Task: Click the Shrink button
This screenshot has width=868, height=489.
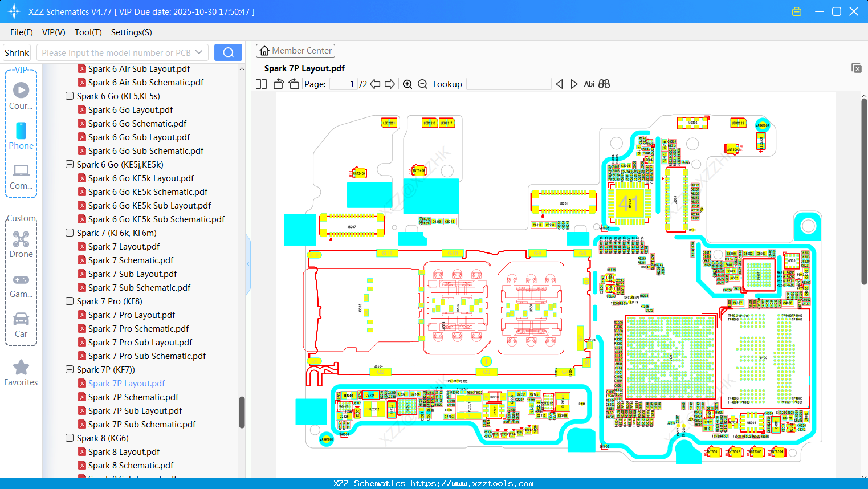Action: [x=17, y=52]
